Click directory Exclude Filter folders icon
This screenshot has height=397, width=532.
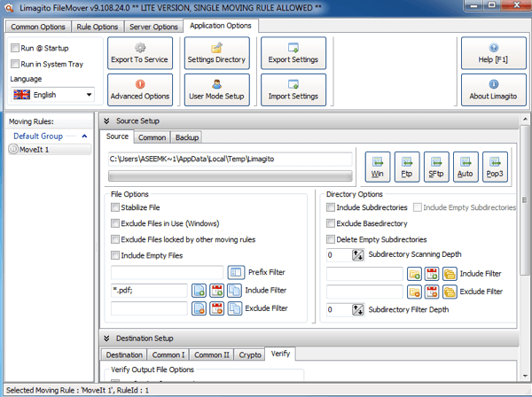(x=450, y=292)
